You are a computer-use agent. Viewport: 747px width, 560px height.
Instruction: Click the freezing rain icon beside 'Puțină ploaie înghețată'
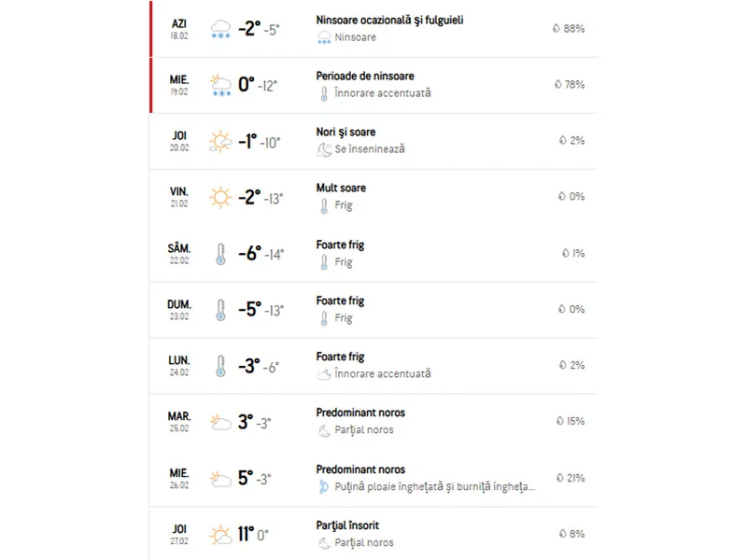pos(324,486)
